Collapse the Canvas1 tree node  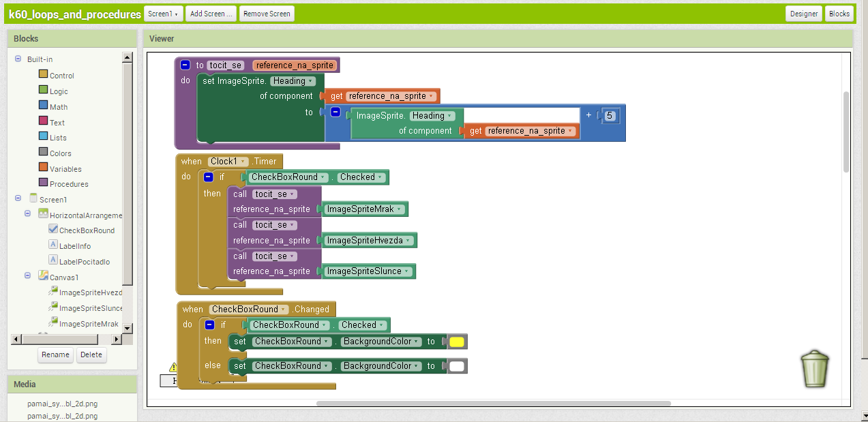[x=28, y=276]
